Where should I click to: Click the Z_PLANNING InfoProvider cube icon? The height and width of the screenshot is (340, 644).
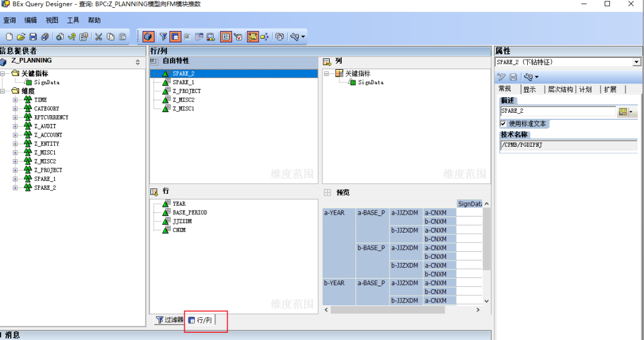tap(4, 62)
